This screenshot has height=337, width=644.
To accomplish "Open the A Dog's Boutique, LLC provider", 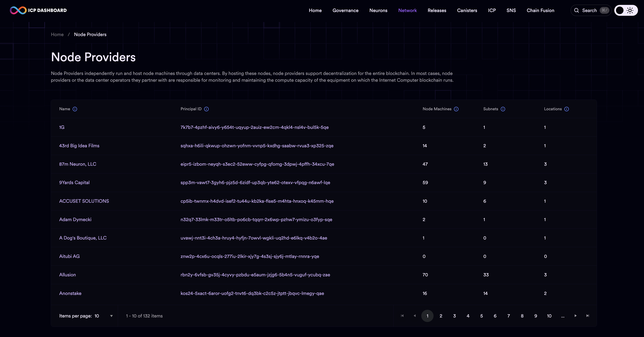I will point(83,238).
